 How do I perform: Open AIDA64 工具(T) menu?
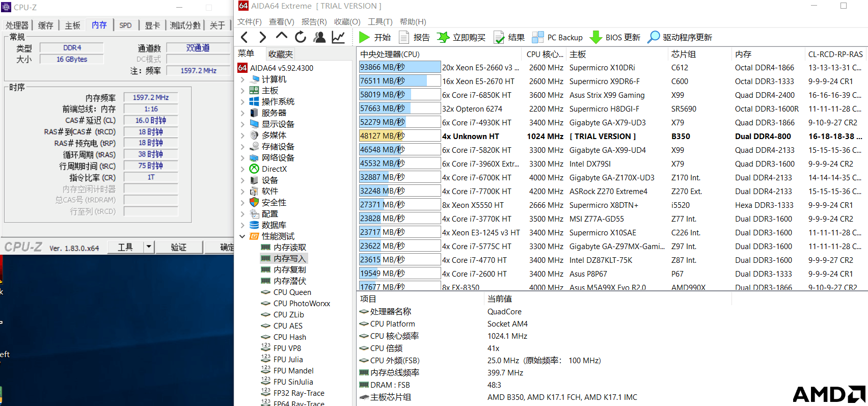tap(380, 22)
